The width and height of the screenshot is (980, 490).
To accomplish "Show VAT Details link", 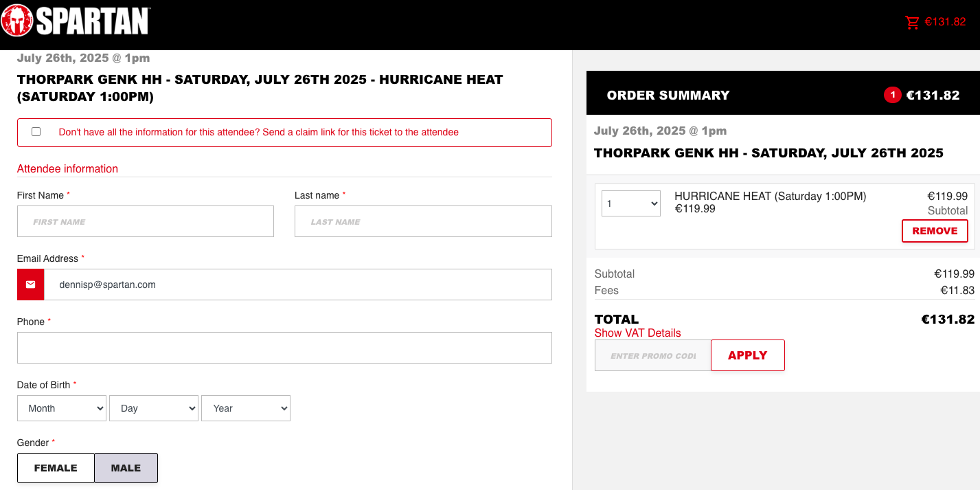I will [x=637, y=333].
